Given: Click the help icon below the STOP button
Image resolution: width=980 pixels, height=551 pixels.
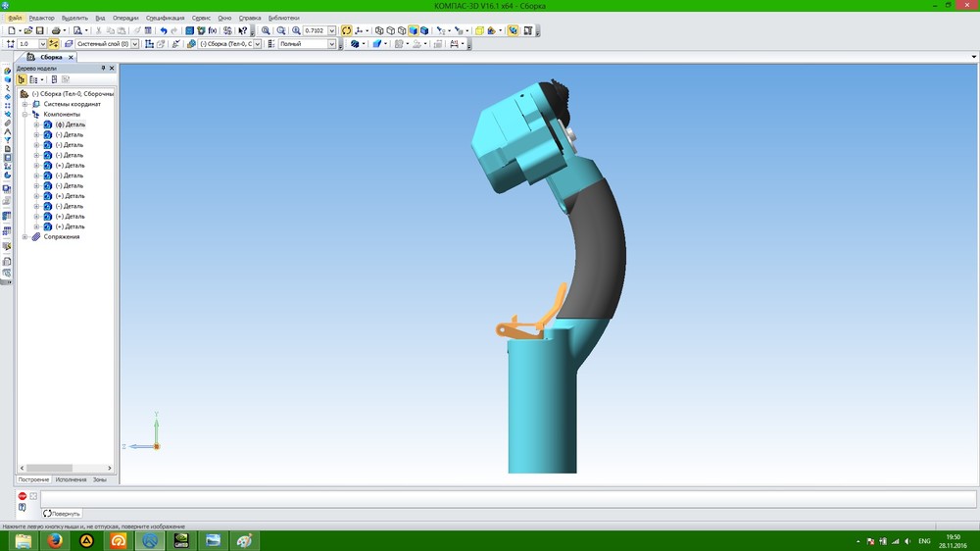Looking at the screenshot, I should point(23,508).
